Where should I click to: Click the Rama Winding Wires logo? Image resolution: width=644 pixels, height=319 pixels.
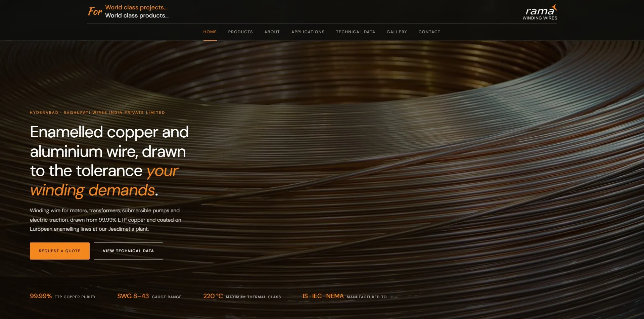click(540, 12)
